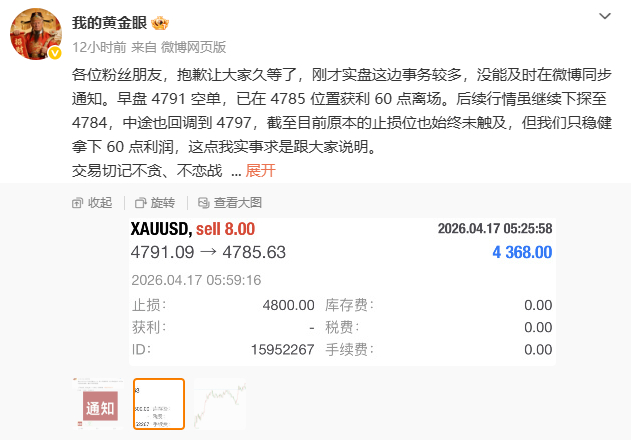Click the yellow verified V badge
The image size is (631, 440).
55,53
